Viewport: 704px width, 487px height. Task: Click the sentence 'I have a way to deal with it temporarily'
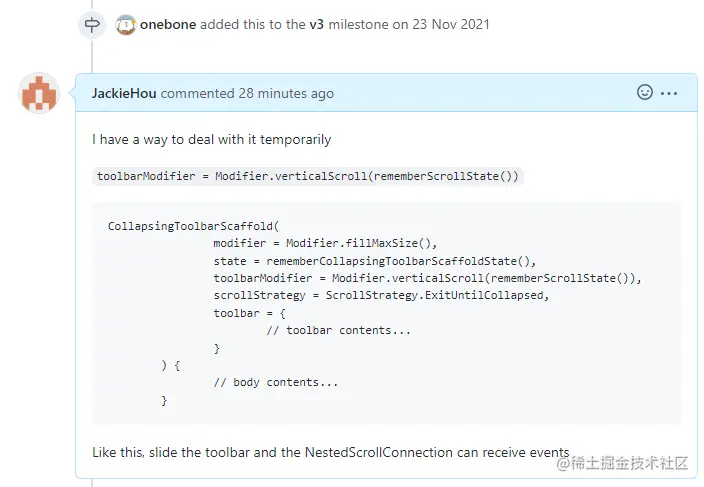tap(211, 140)
